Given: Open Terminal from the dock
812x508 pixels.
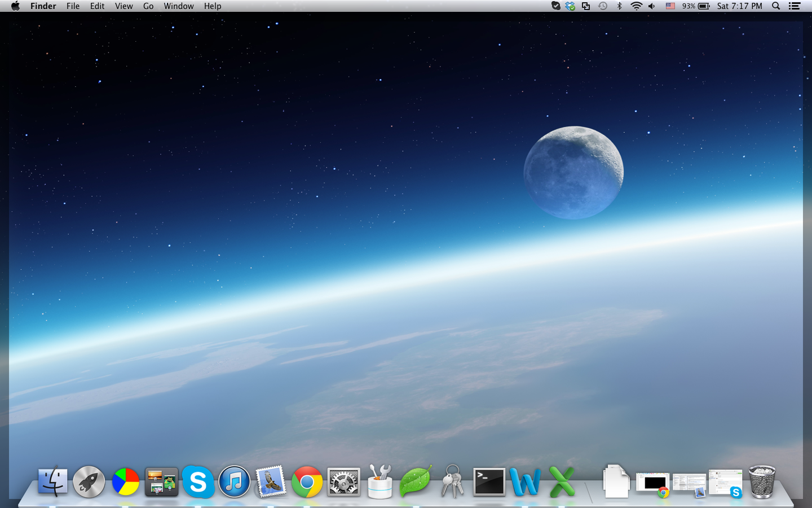Looking at the screenshot, I should click(489, 483).
